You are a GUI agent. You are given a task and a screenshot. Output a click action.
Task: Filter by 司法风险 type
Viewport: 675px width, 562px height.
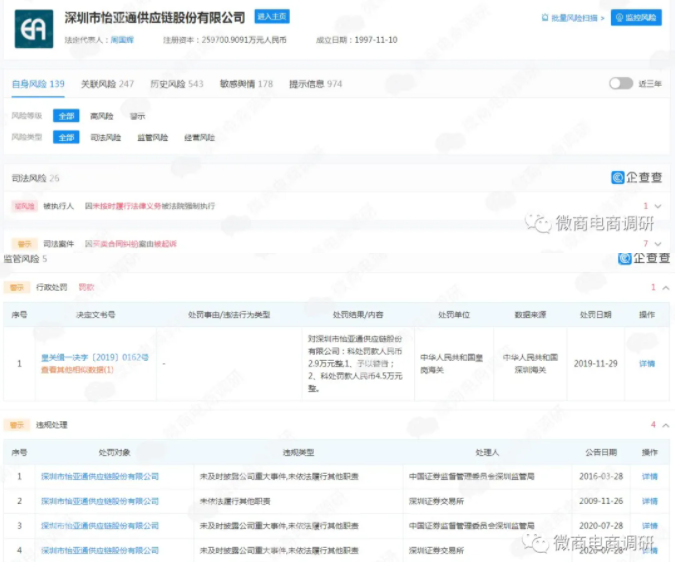105,138
